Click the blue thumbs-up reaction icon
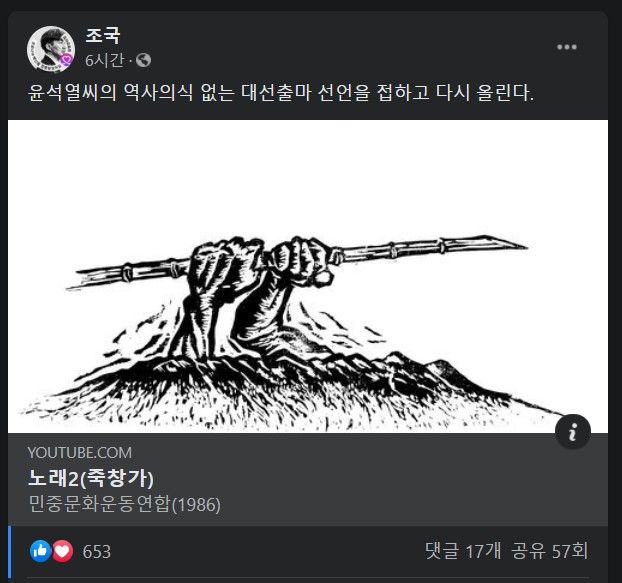This screenshot has height=583, width=622. (x=40, y=551)
